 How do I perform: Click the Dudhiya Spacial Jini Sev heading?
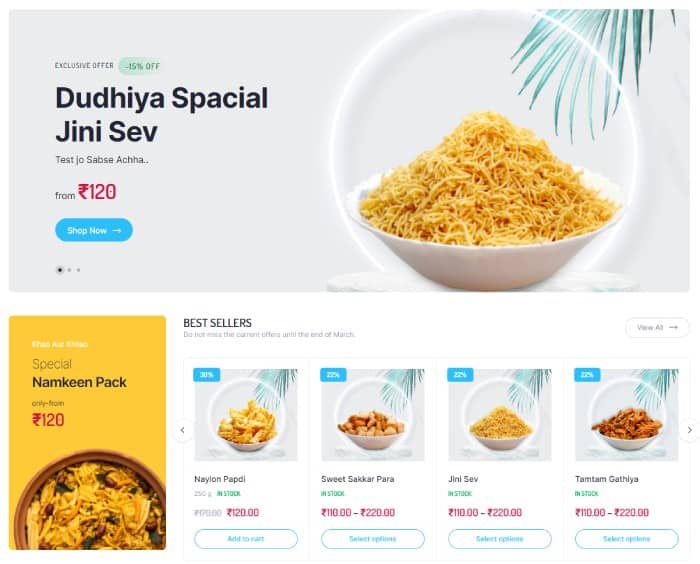point(162,114)
